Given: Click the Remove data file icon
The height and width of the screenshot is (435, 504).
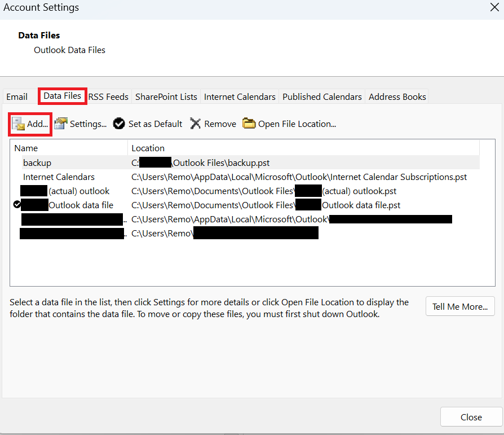Looking at the screenshot, I should pyautogui.click(x=196, y=124).
